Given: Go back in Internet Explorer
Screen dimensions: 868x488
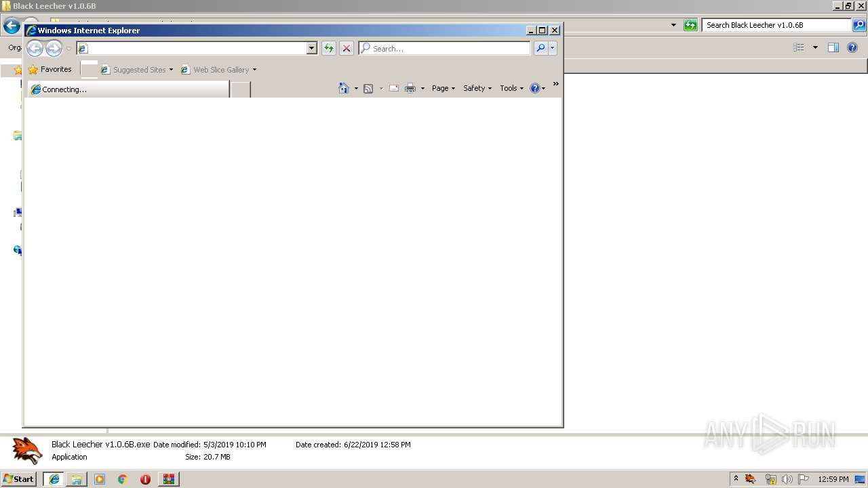Looking at the screenshot, I should point(35,48).
